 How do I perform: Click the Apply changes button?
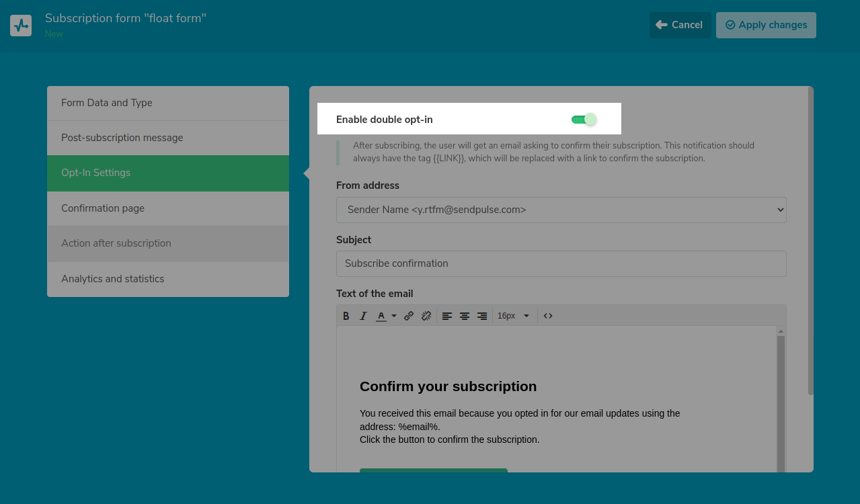[x=766, y=25]
